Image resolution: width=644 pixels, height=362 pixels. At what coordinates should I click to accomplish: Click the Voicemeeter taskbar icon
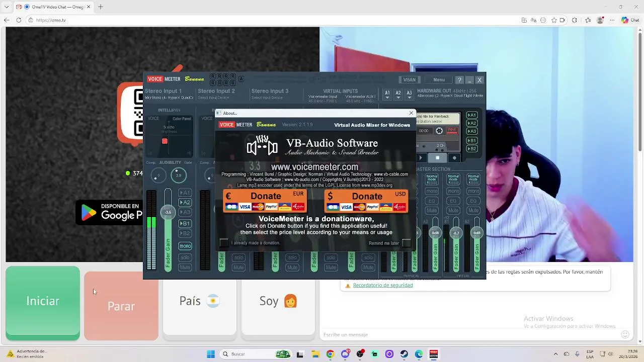click(x=434, y=354)
